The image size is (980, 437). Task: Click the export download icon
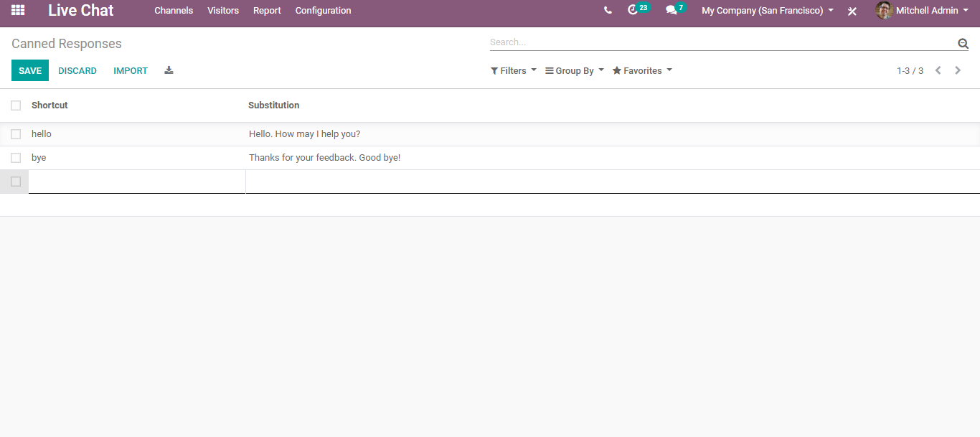coord(169,70)
